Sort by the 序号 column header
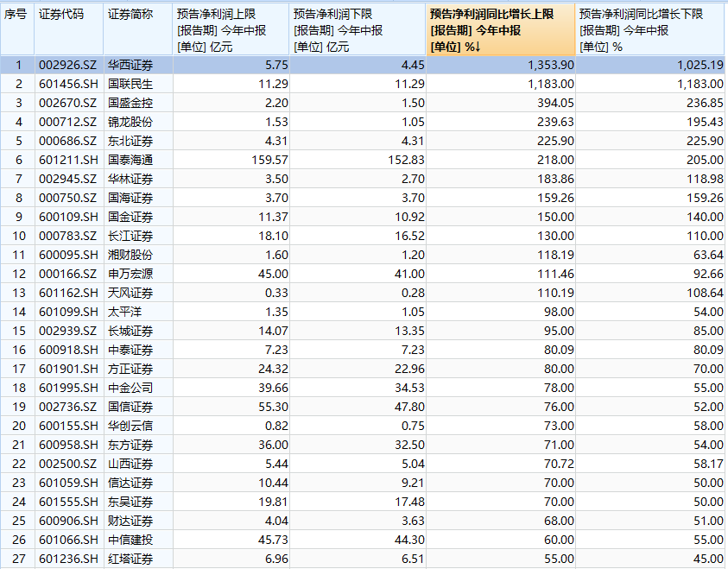The width and height of the screenshot is (728, 569). point(17,29)
